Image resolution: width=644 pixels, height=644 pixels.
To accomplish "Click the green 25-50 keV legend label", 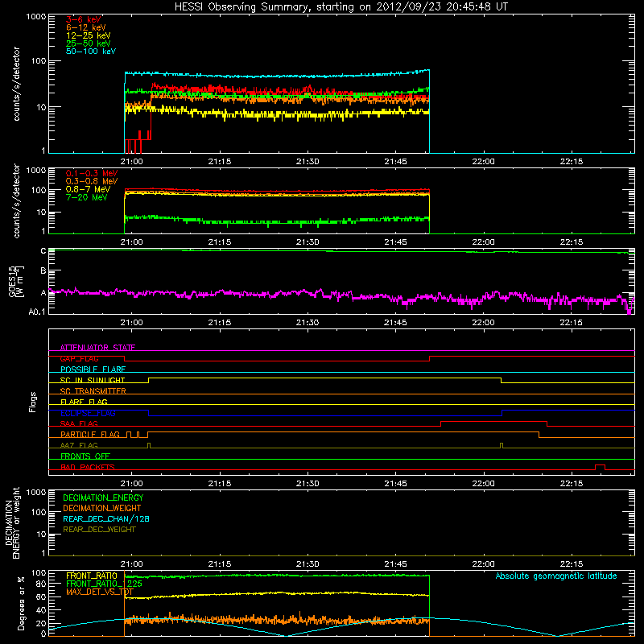I will click(89, 43).
